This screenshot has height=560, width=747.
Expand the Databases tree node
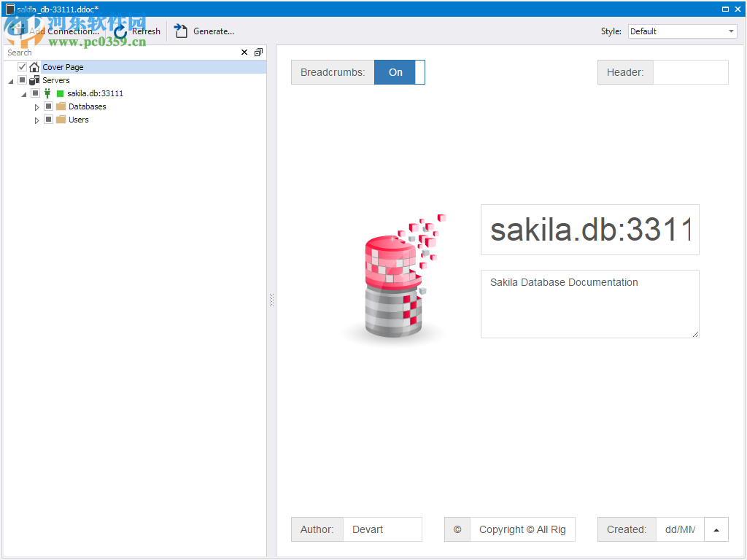[36, 106]
